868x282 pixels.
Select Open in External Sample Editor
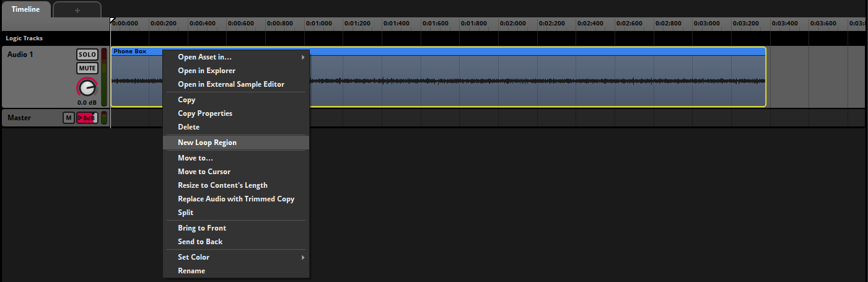tap(235, 84)
